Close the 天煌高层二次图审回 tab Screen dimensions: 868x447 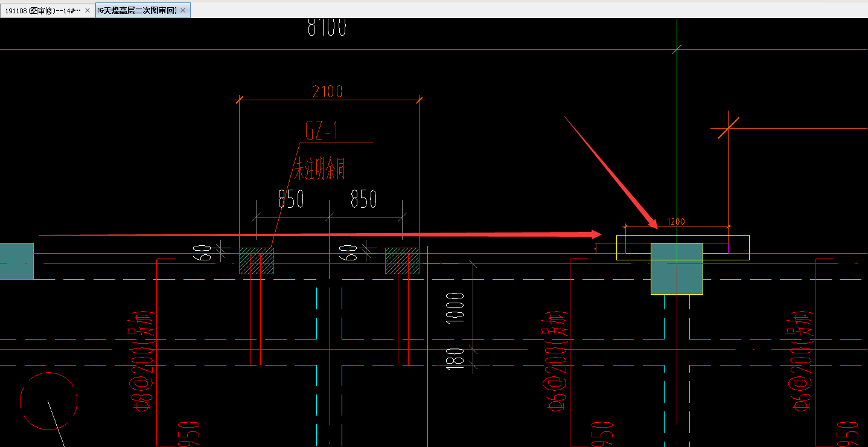183,10
